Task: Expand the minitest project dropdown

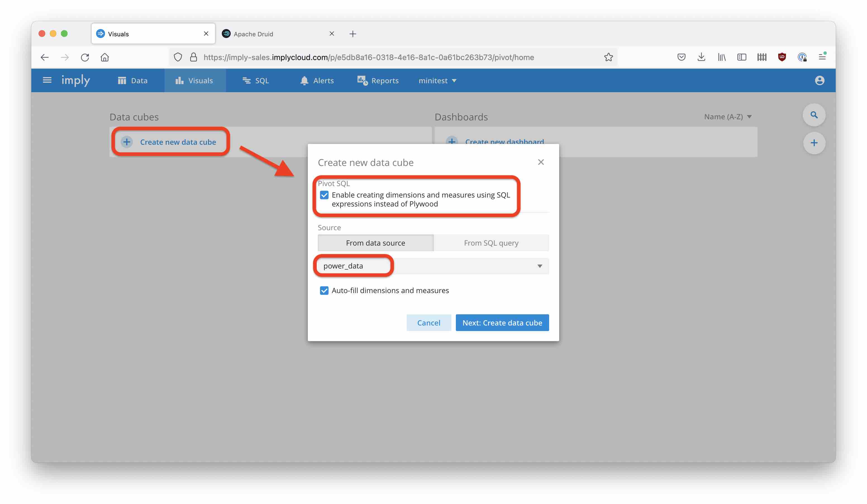Action: point(437,80)
